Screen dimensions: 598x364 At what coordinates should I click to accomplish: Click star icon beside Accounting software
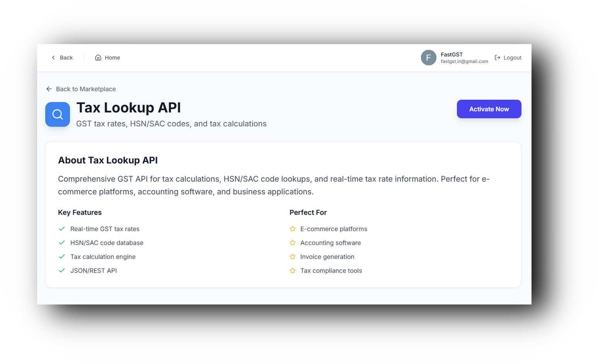tap(293, 243)
